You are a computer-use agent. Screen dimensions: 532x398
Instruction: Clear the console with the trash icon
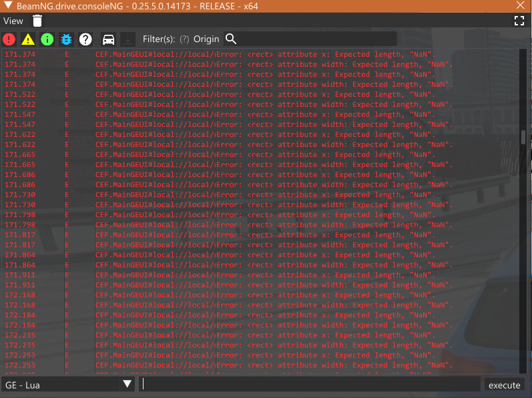coord(37,21)
